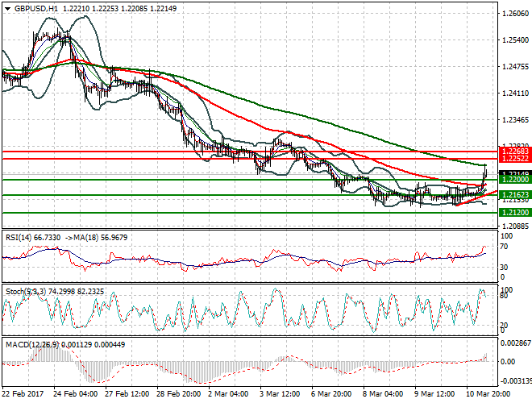Select the 1.21200 green support price label
This screenshot has width=532, height=403.
pyautogui.click(x=515, y=212)
